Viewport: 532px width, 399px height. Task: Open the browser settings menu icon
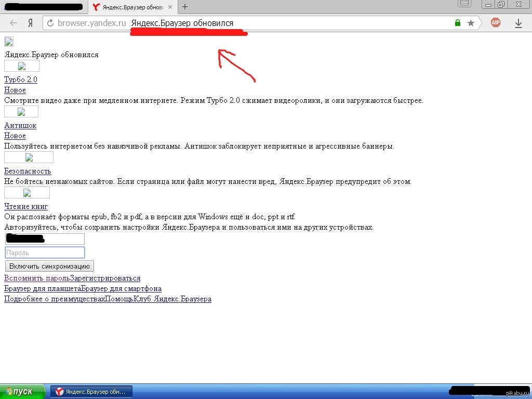point(464,4)
